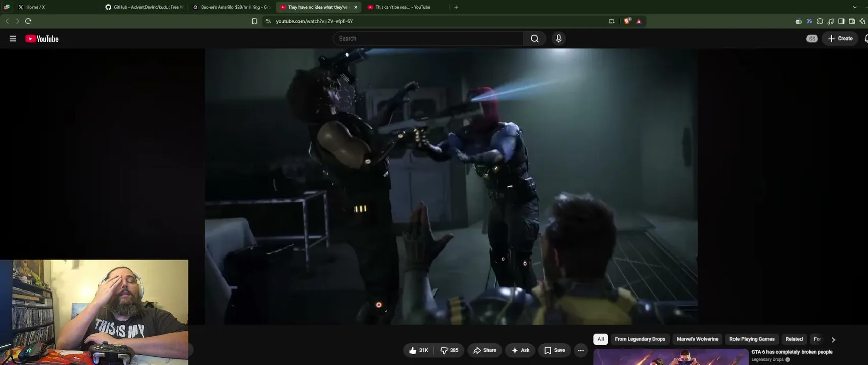The width and height of the screenshot is (868, 365).
Task: Click the address bar URL
Action: pos(314,21)
